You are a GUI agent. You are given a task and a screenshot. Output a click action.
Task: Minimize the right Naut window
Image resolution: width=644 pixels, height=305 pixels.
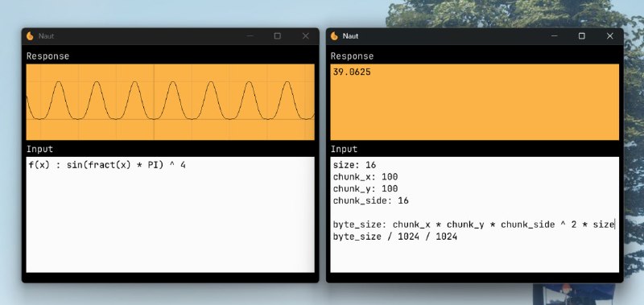click(x=555, y=36)
